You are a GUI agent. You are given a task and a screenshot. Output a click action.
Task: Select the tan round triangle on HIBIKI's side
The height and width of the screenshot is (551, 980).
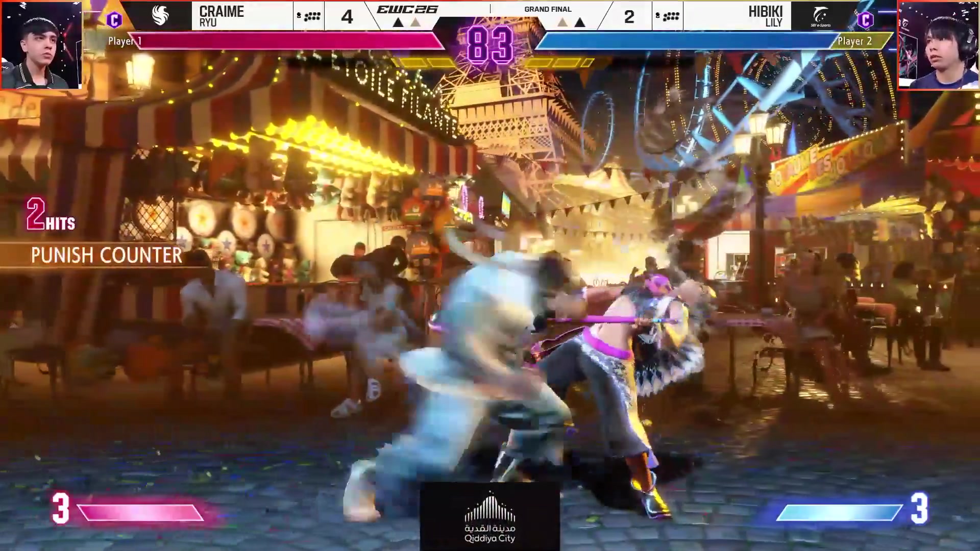point(562,22)
